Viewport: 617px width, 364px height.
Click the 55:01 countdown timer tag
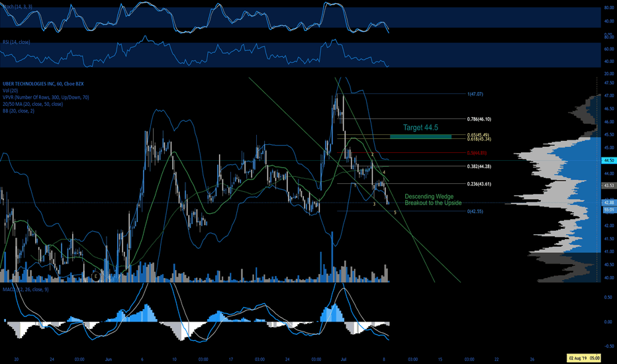tap(609, 210)
